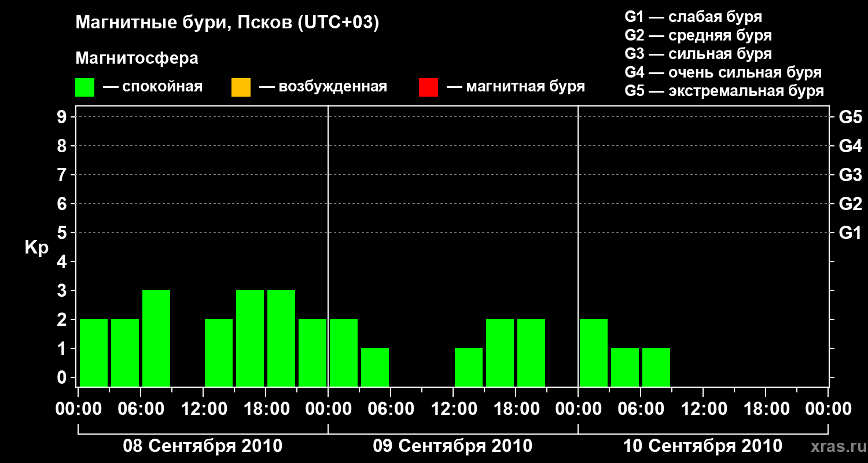Image resolution: width=868 pixels, height=463 pixels.
Task: Click the 03:00–06:00 bar on 08 Сентября
Action: (x=125, y=352)
